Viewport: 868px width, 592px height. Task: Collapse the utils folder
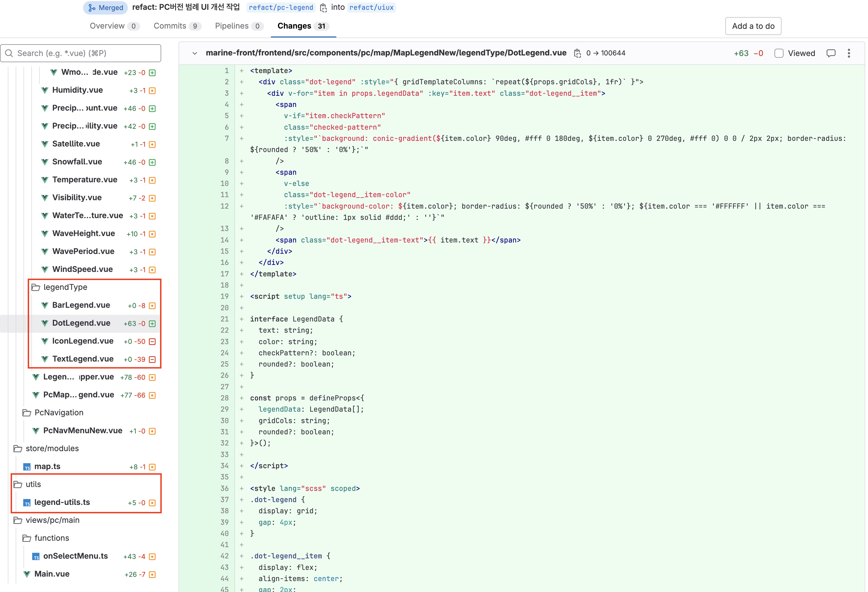pos(33,484)
